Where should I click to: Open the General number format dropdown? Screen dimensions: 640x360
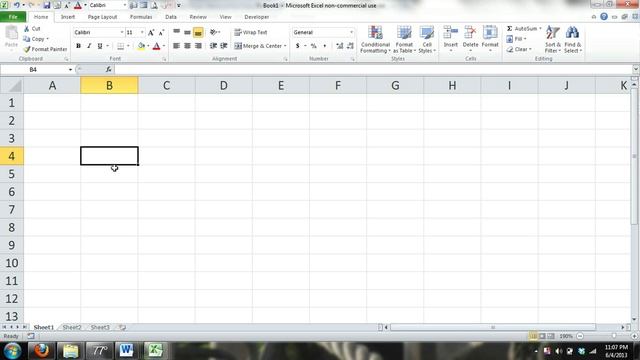[x=351, y=32]
